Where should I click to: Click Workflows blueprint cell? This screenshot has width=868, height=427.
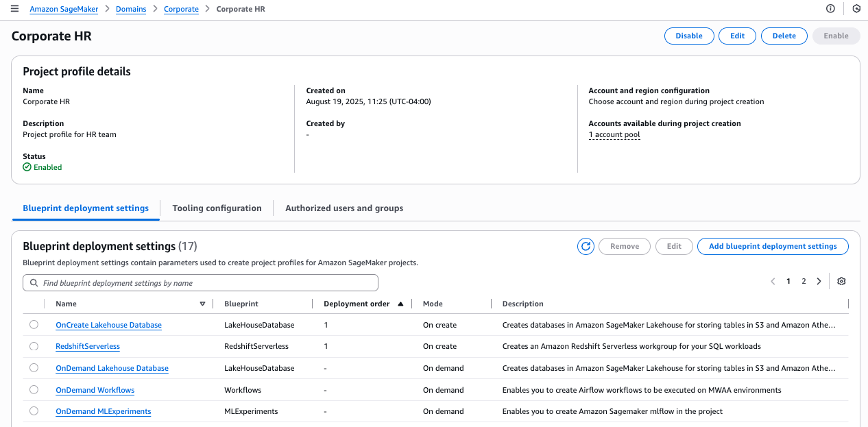pos(243,390)
